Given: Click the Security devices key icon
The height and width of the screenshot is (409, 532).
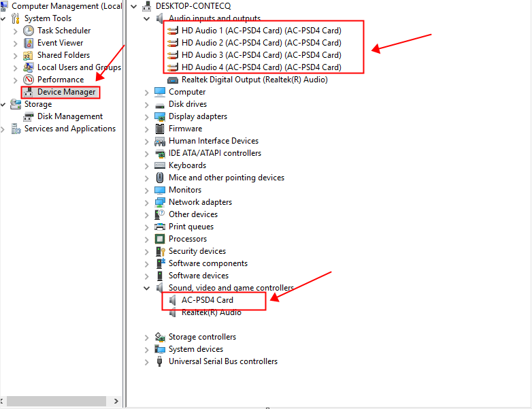Looking at the screenshot, I should (160, 251).
